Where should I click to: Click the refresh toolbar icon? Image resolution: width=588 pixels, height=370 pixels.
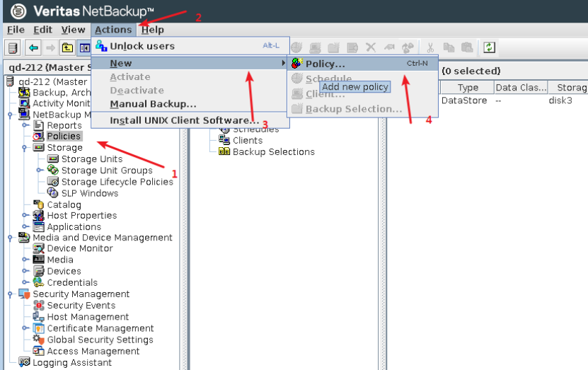[x=489, y=47]
